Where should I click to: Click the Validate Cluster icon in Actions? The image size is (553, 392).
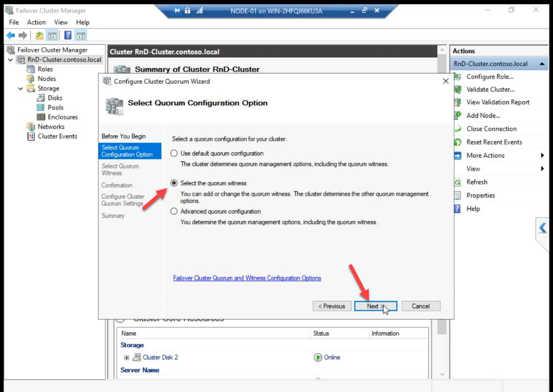tap(458, 89)
